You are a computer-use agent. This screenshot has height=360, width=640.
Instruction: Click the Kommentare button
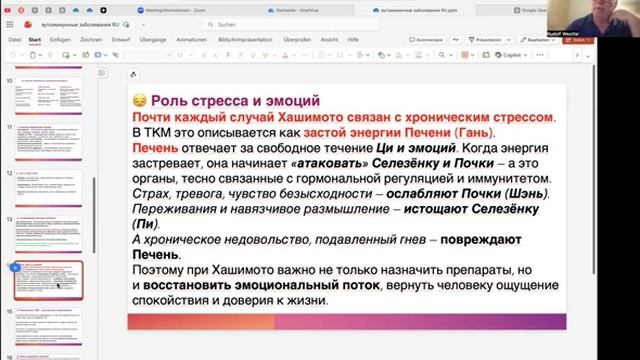pos(426,40)
